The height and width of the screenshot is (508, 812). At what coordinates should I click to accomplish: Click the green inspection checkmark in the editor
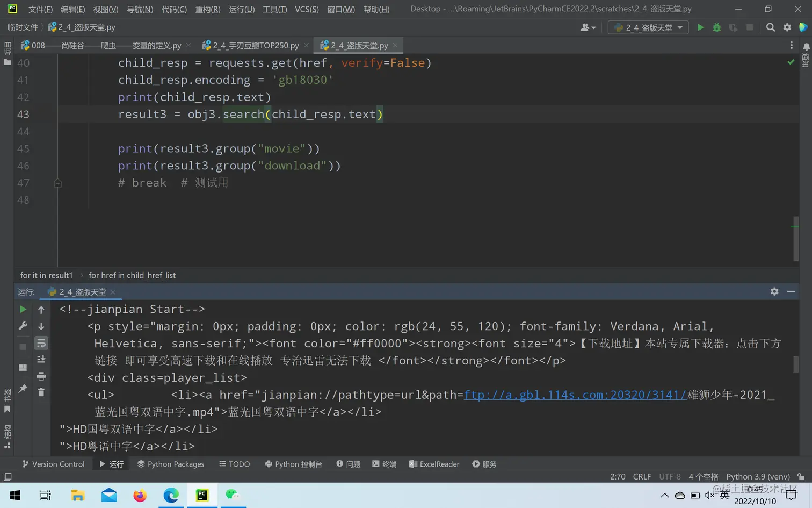pyautogui.click(x=791, y=62)
